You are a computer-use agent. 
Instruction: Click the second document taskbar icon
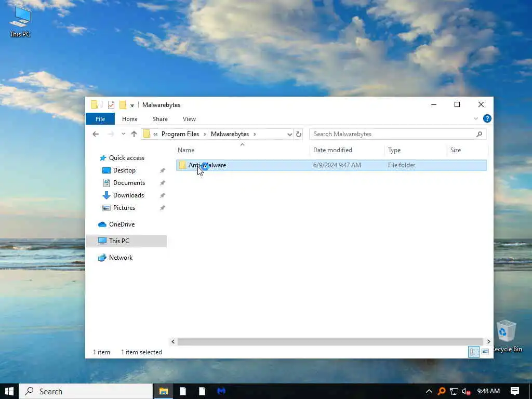(x=202, y=391)
